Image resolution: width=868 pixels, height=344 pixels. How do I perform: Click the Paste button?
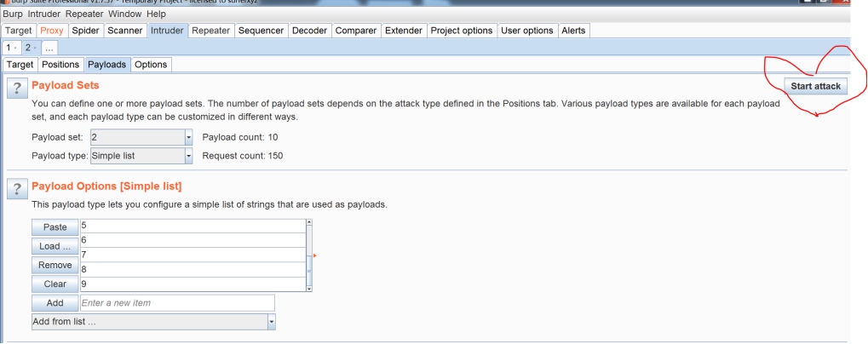coord(55,227)
